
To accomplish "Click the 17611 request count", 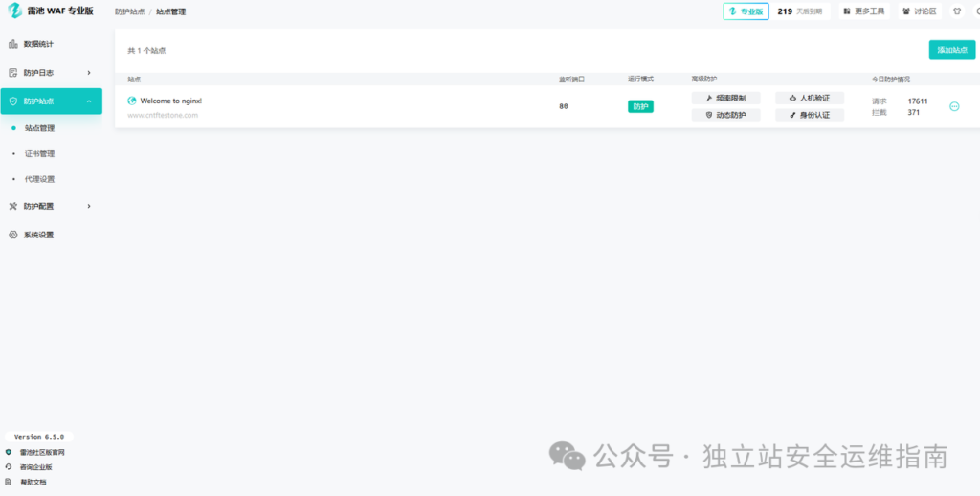I will [918, 101].
